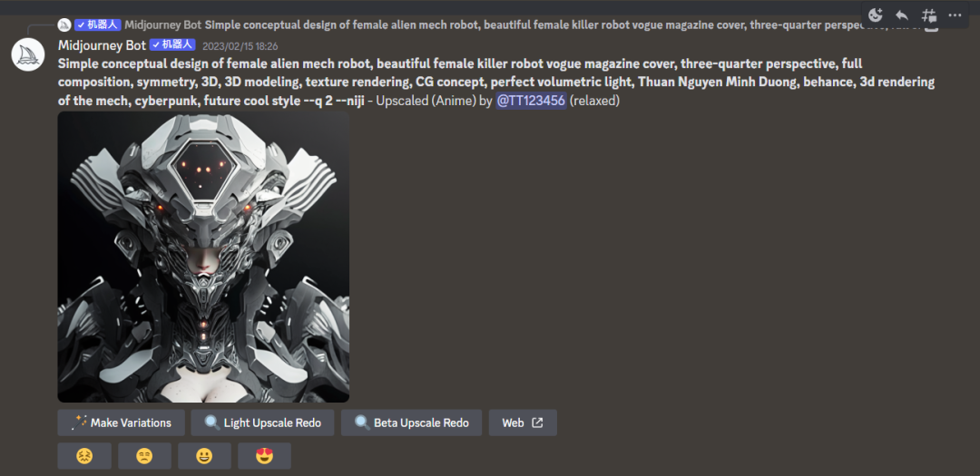
Task: Click the Midjourney Bot username in the header
Action: 102,45
